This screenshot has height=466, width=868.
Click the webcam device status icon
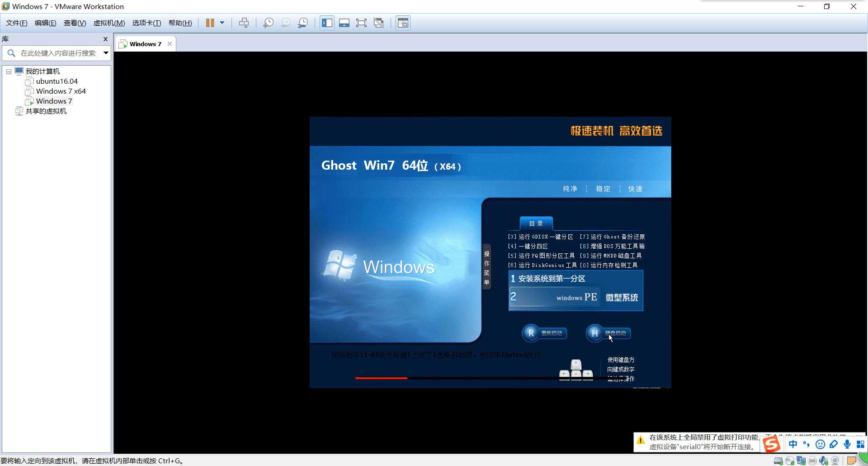[835, 461]
